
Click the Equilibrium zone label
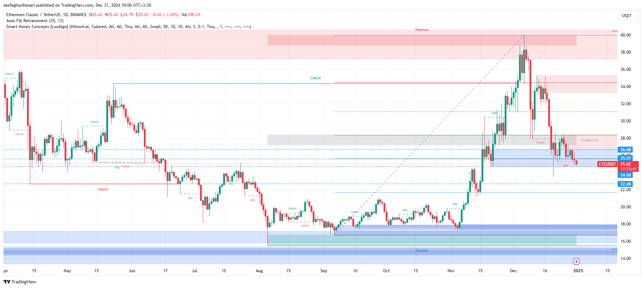[x=589, y=140]
